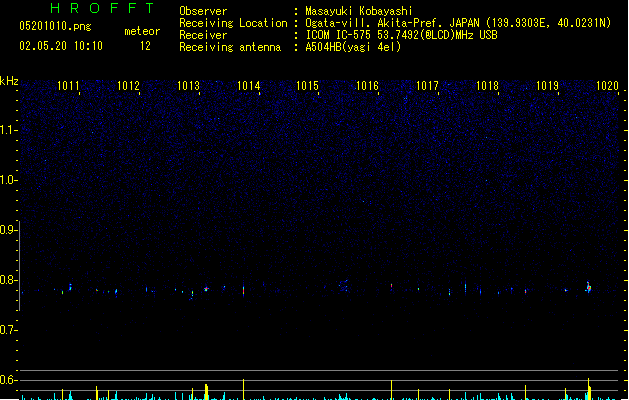This screenshot has height=400, width=629.
Task: Click the observer name Masayuki Kobayashi
Action: [358, 11]
